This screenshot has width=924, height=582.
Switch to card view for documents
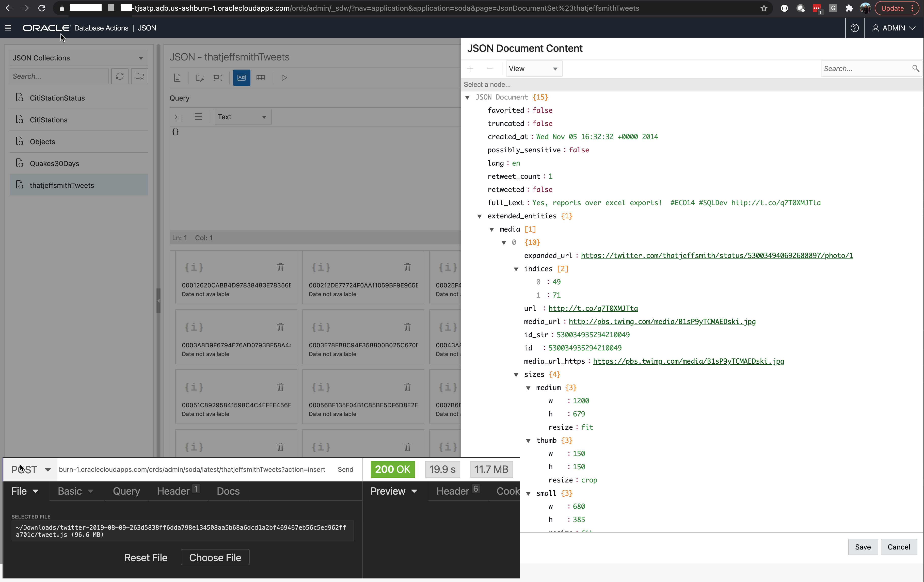coord(242,78)
